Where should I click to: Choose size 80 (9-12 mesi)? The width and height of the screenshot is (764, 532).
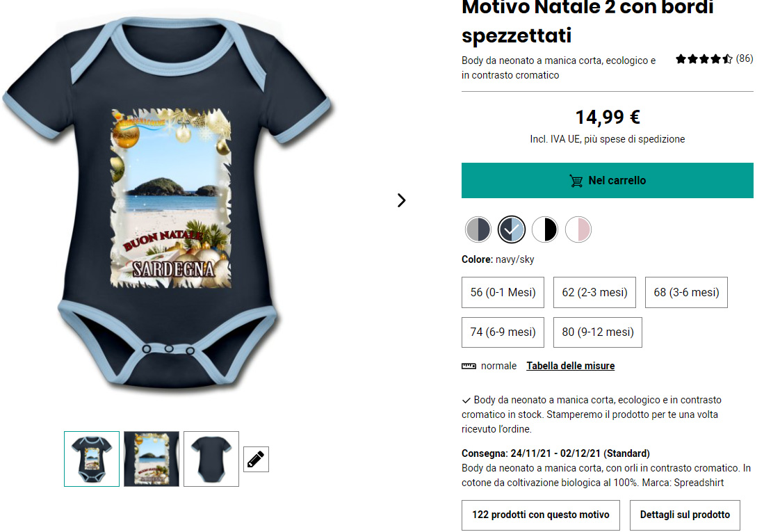[597, 332]
